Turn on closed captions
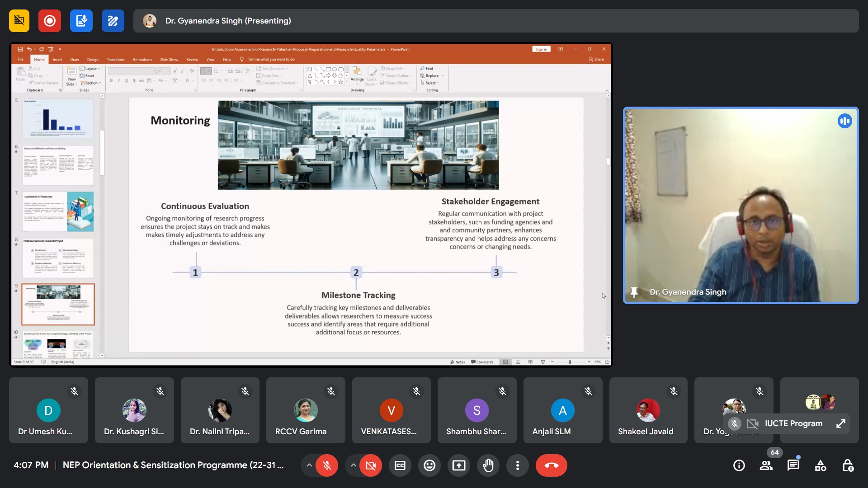Viewport: 868px width, 488px height. tap(400, 465)
